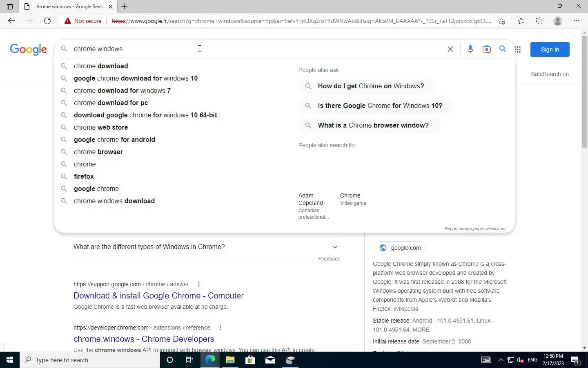
Task: Open Cortana circle on taskbar
Action: click(170, 360)
